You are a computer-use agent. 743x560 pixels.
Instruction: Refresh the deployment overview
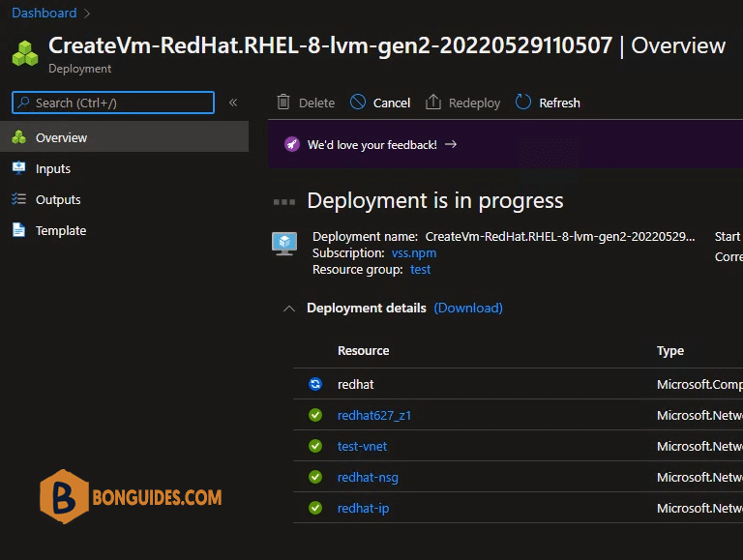click(x=559, y=103)
